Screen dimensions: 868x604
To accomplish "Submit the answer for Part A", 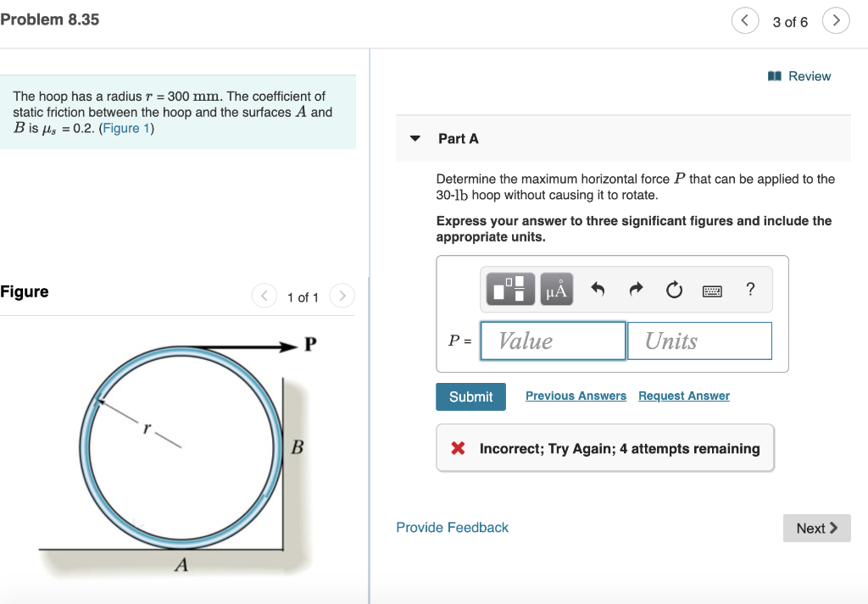I will click(x=470, y=396).
